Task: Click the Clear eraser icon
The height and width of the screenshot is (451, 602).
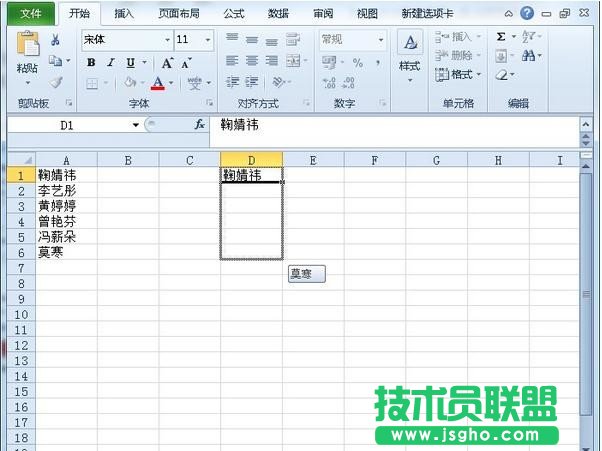Action: [501, 75]
